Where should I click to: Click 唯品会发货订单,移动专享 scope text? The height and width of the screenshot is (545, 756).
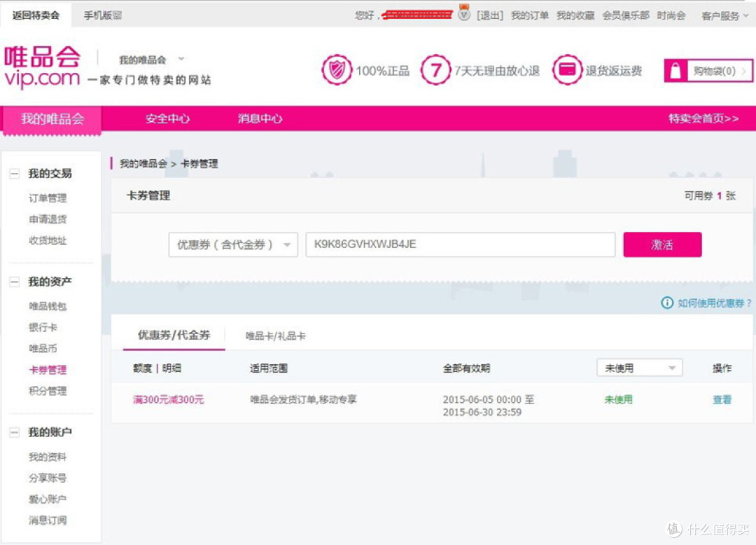coord(303,399)
